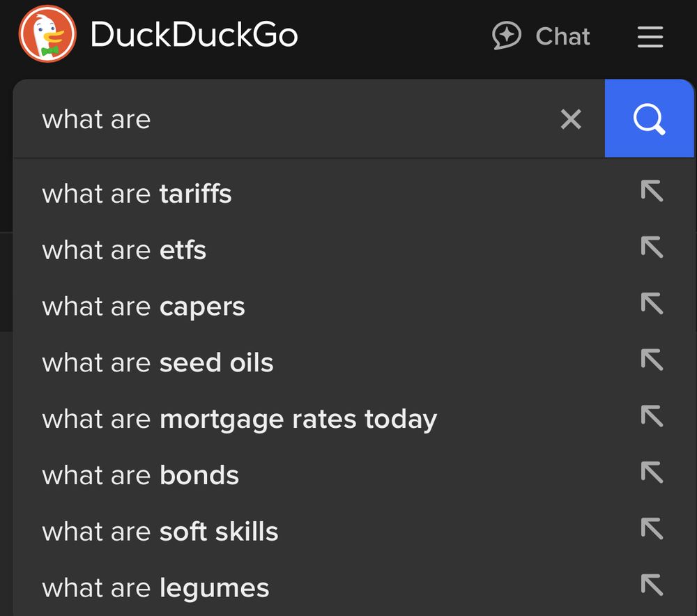Fill query using arrow beside tariffs

point(652,191)
